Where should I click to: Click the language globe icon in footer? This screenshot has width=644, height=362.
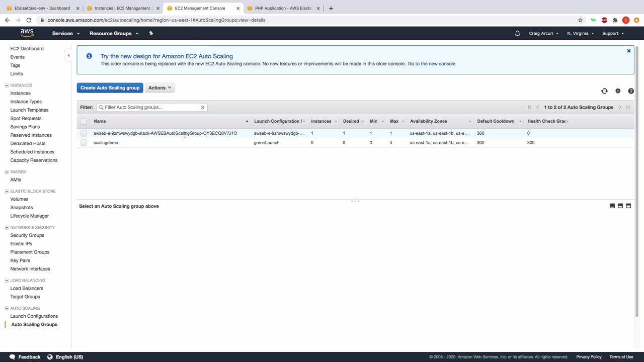pyautogui.click(x=50, y=357)
